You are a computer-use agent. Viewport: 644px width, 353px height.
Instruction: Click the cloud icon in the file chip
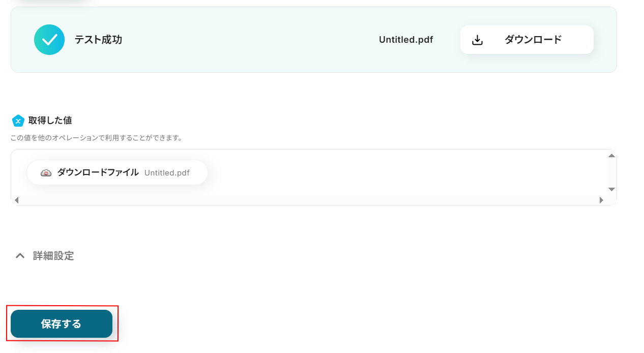[x=46, y=173]
